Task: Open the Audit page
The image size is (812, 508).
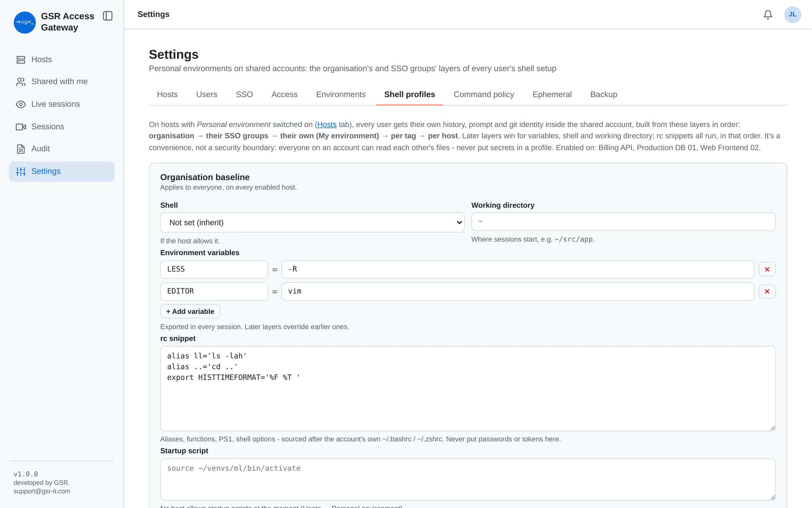Action: tap(62, 149)
